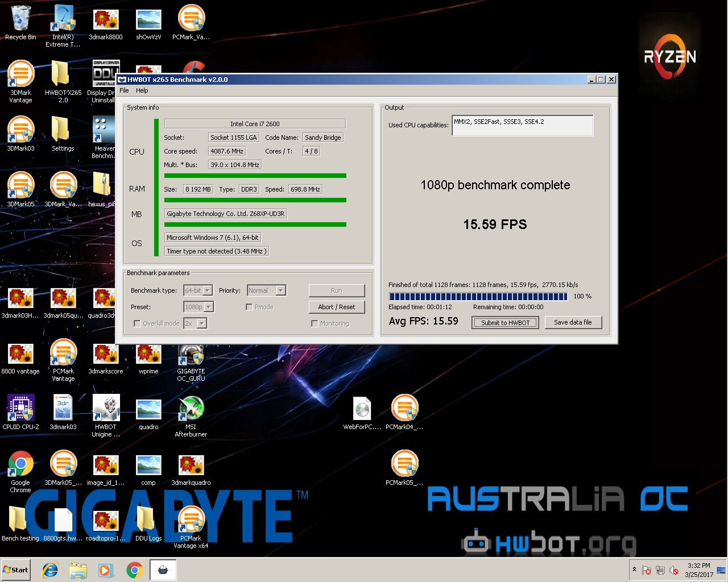This screenshot has height=582, width=728.
Task: Show hidden system tray icons
Action: point(634,569)
